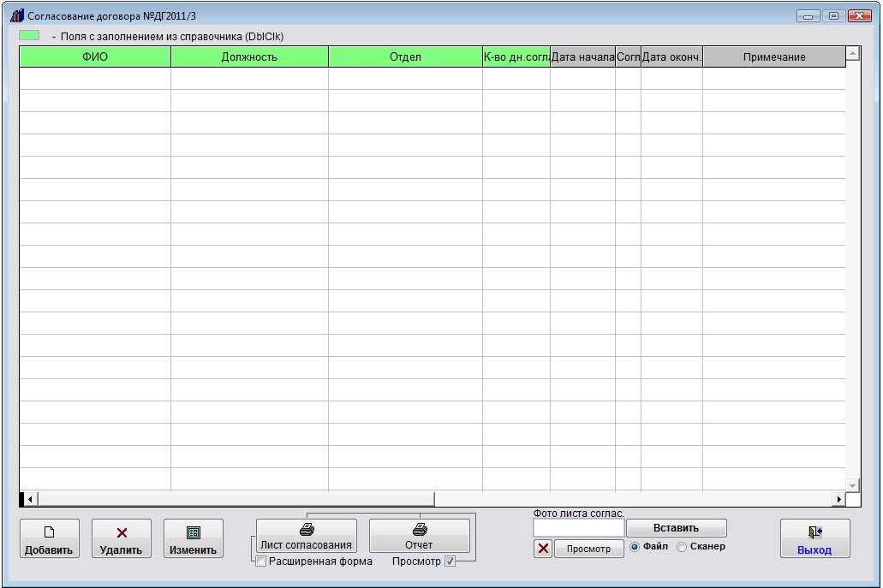Click the Примечание column header
Viewport: 883px width, 588px height.
[x=774, y=56]
